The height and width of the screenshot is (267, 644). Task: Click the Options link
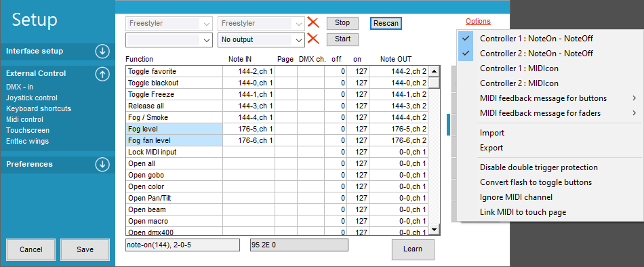point(478,22)
